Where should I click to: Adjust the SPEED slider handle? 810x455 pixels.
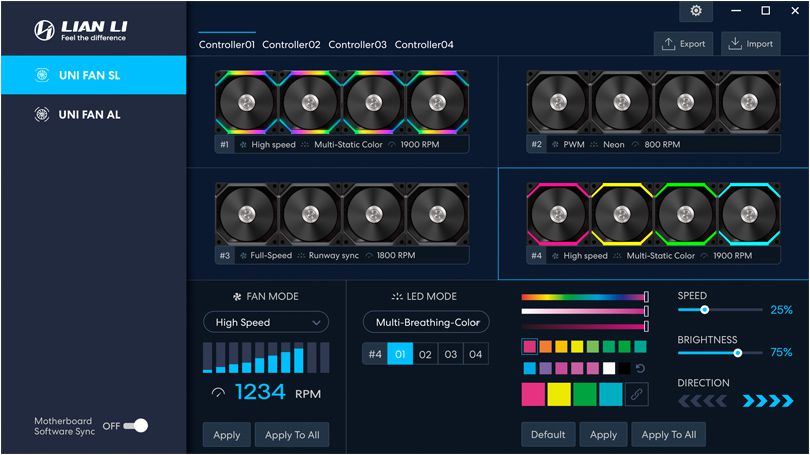[x=704, y=310]
